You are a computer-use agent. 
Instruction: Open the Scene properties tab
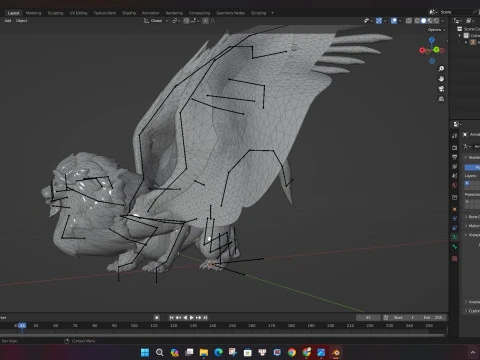coord(455,176)
